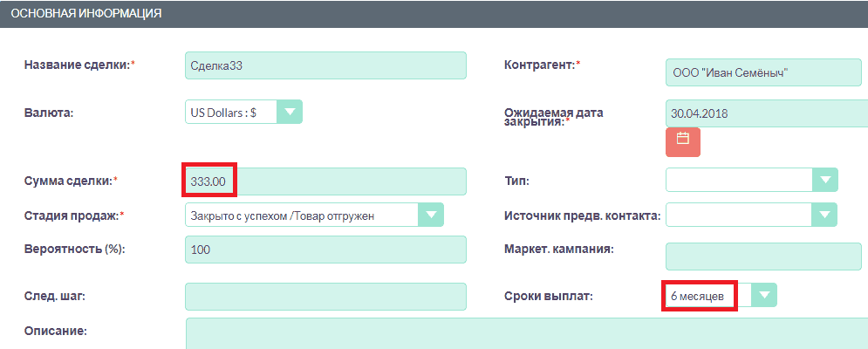Click inside the Описание text area
This screenshot has width=868, height=349.
(523, 334)
